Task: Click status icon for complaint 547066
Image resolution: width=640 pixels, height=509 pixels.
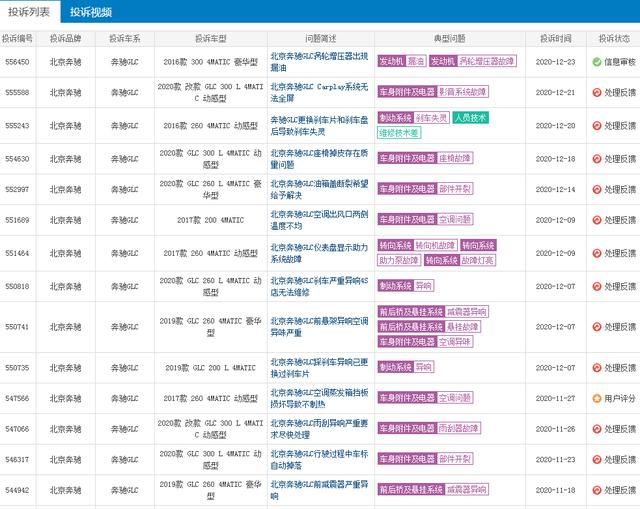Action: pos(597,429)
